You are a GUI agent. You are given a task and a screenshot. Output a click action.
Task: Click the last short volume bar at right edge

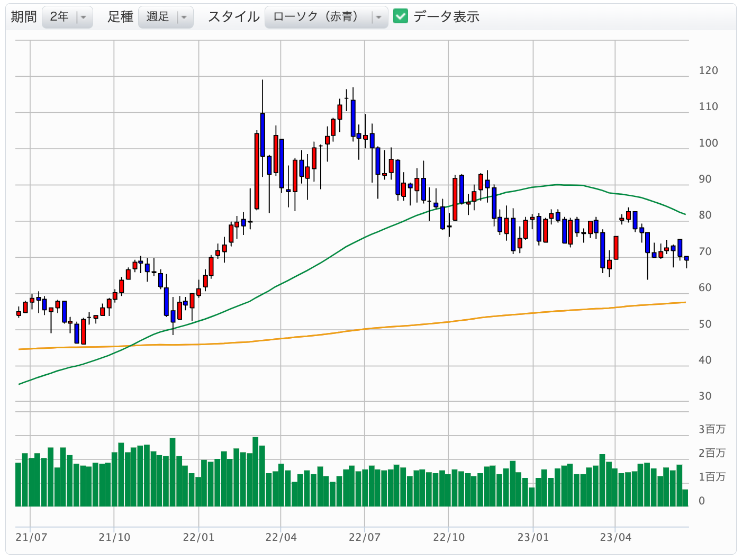click(685, 498)
